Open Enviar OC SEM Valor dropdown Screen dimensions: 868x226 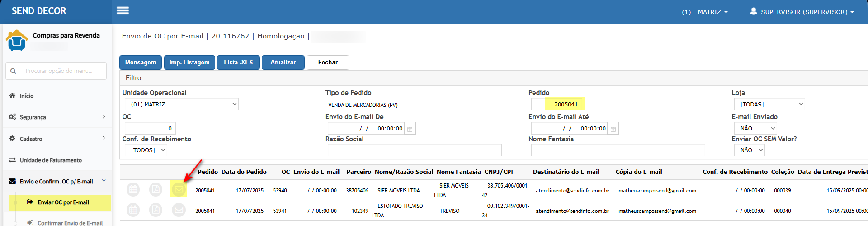point(749,150)
